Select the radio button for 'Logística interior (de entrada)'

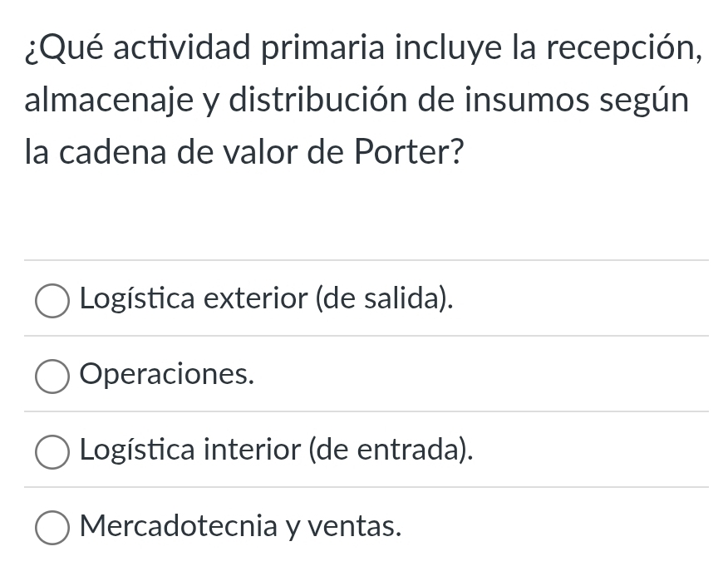(x=52, y=451)
